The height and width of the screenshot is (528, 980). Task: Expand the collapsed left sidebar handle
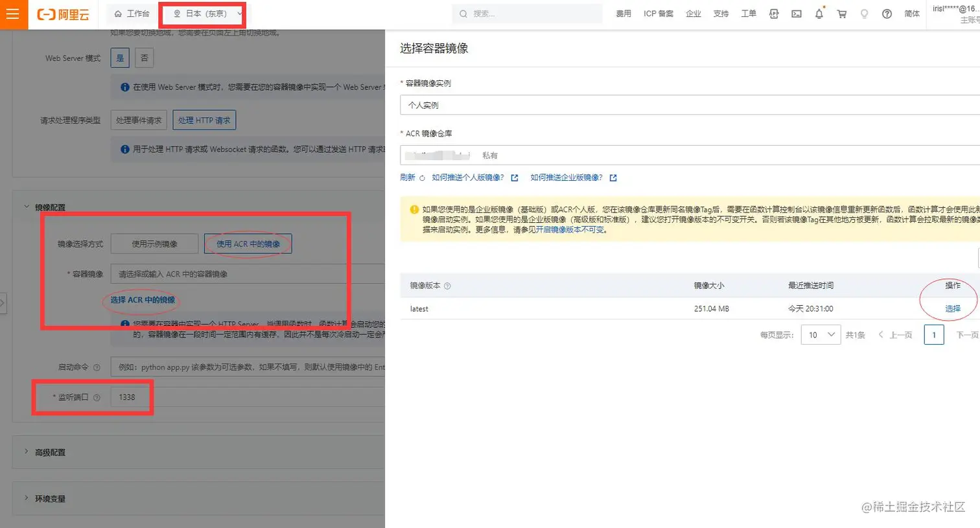[x=3, y=303]
